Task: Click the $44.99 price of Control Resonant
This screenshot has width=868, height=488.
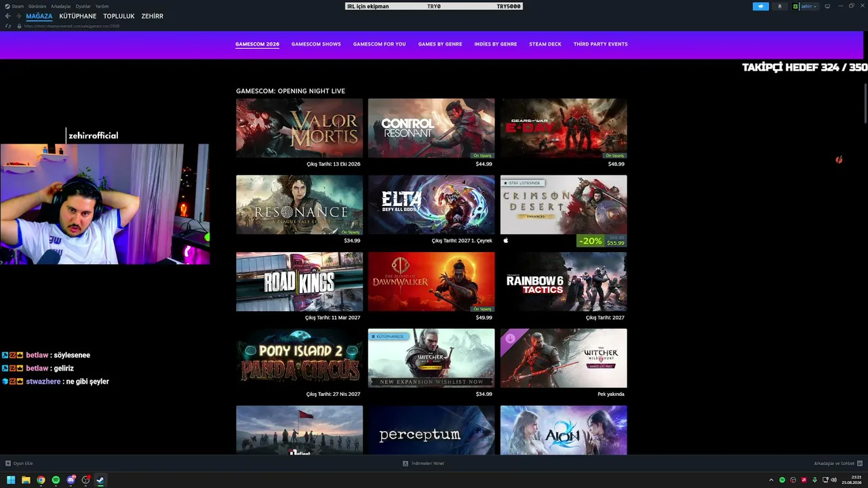Action: [x=484, y=164]
